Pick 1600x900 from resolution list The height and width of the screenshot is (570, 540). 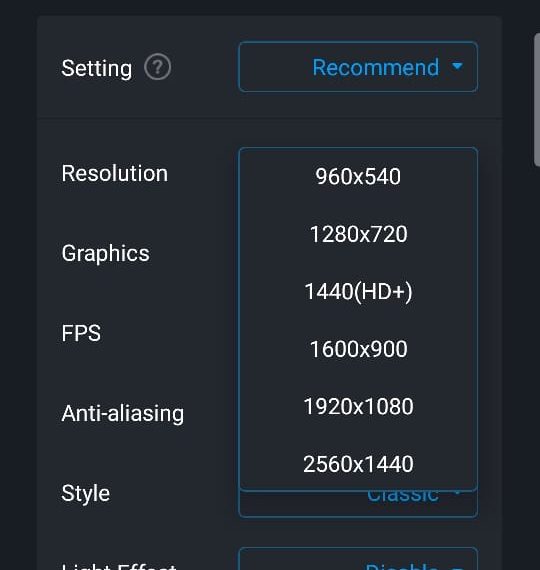tap(358, 349)
